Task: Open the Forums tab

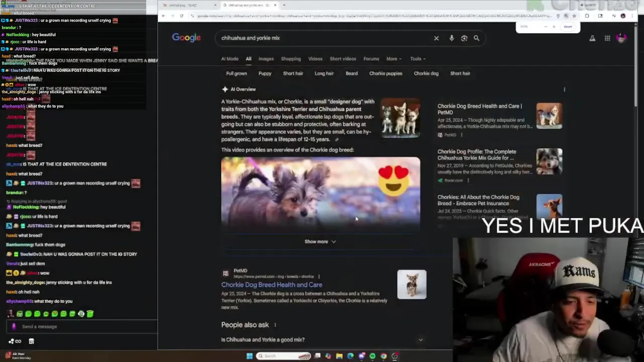Action: pyautogui.click(x=371, y=59)
